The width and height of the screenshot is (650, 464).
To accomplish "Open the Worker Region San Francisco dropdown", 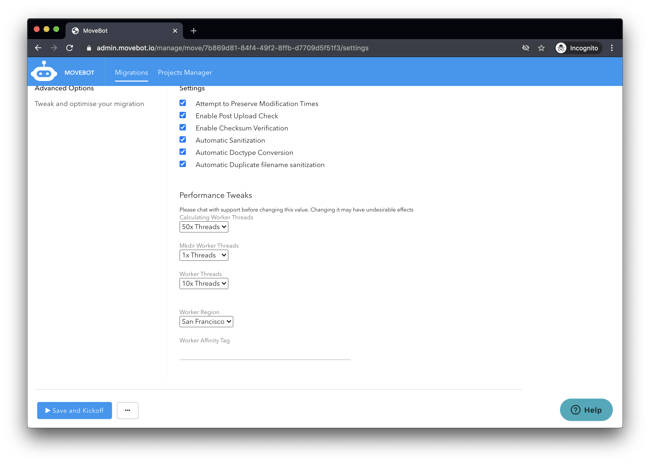I will coord(206,322).
